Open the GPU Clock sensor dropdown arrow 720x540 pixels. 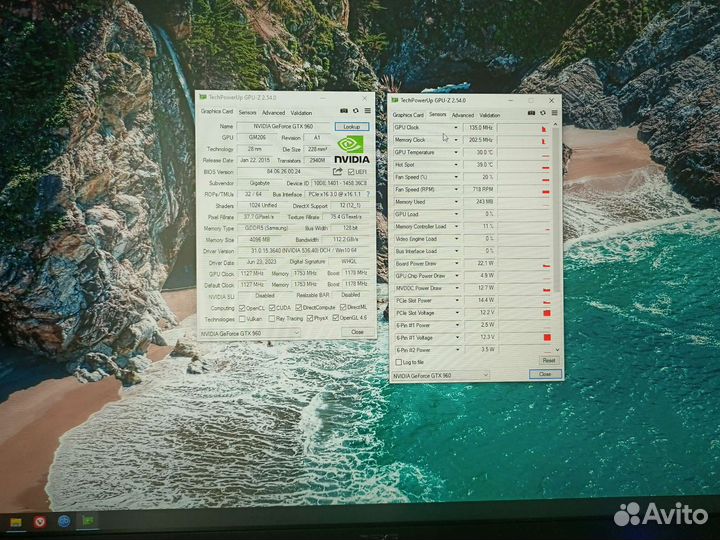click(456, 127)
